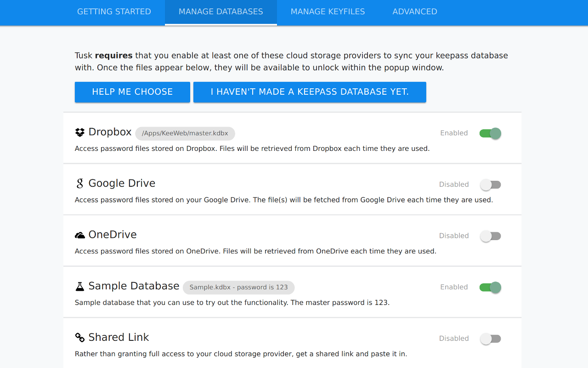This screenshot has height=368, width=588.
Task: Click the Enabled label next to Dropbox
Action: [x=454, y=133]
